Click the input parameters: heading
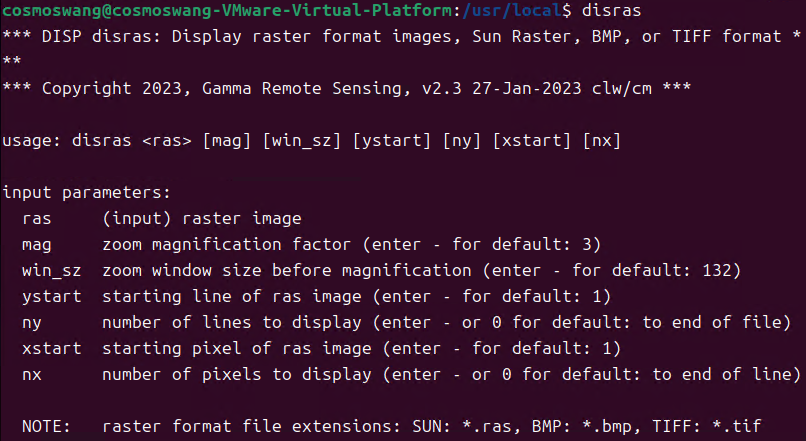 86,192
